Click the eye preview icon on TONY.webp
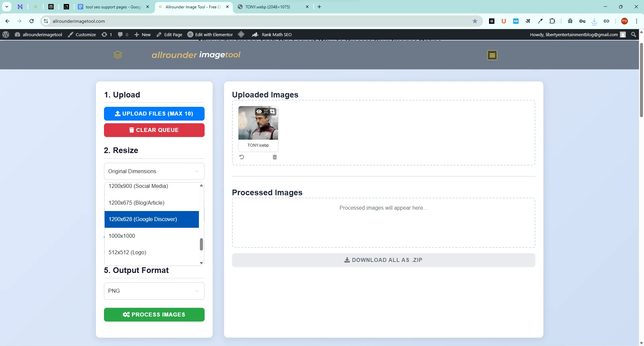644x346 pixels. coord(259,112)
